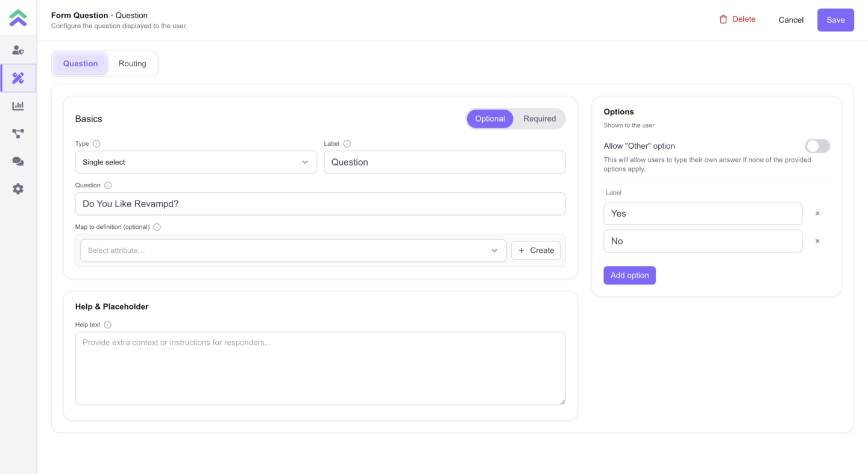Delete this form question
Viewport: 868px width, 474px height.
tap(737, 19)
